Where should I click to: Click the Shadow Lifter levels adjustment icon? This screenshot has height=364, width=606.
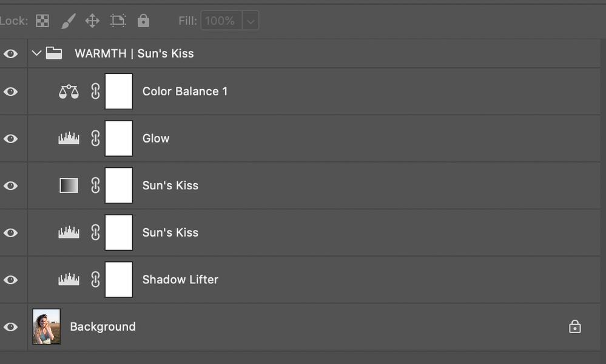(x=69, y=280)
